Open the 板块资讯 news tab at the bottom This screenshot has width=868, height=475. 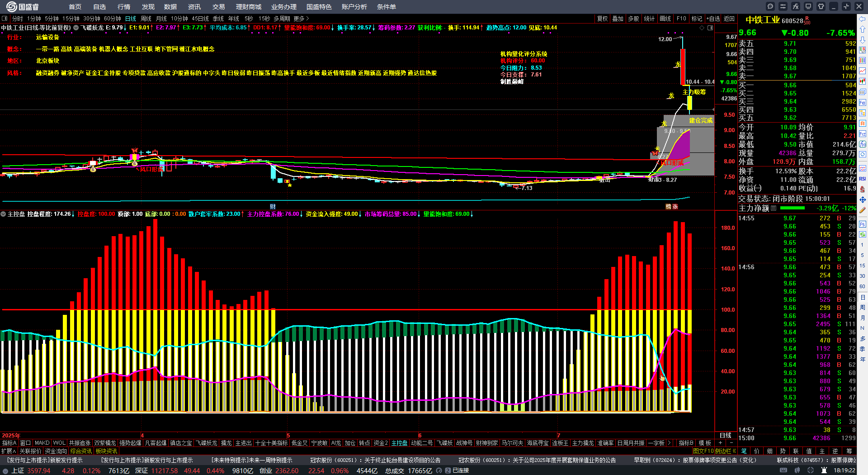tap(106, 451)
